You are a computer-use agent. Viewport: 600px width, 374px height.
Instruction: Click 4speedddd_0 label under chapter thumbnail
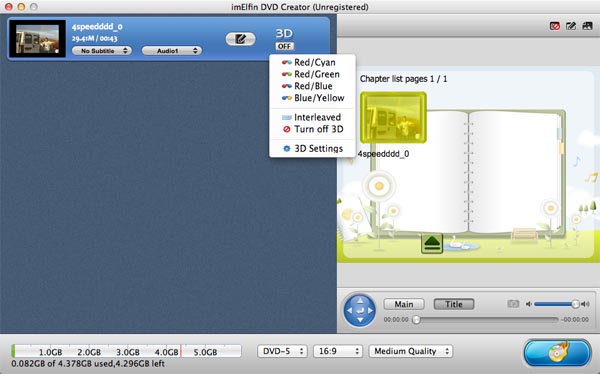point(383,154)
